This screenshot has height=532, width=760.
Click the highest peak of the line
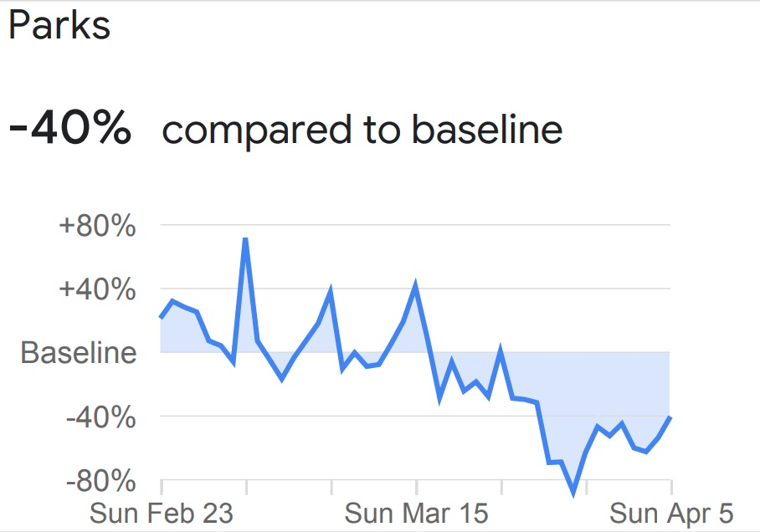(245, 239)
